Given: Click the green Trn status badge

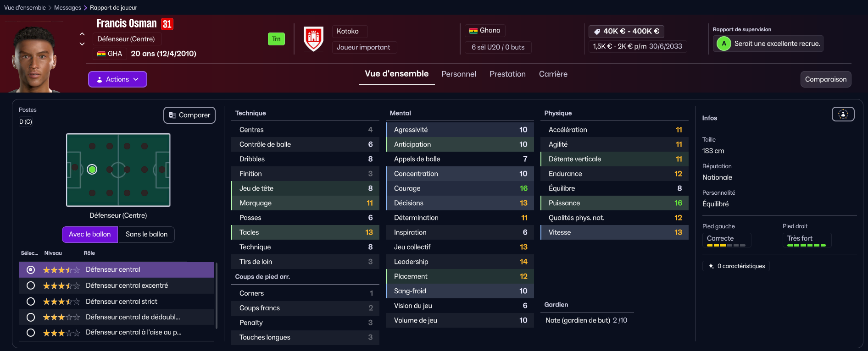Looking at the screenshot, I should 276,39.
